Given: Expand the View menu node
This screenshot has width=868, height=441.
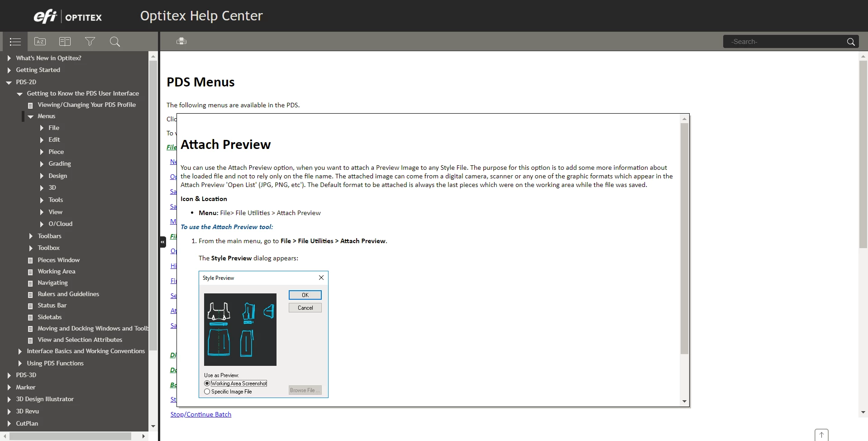Looking at the screenshot, I should (x=42, y=212).
